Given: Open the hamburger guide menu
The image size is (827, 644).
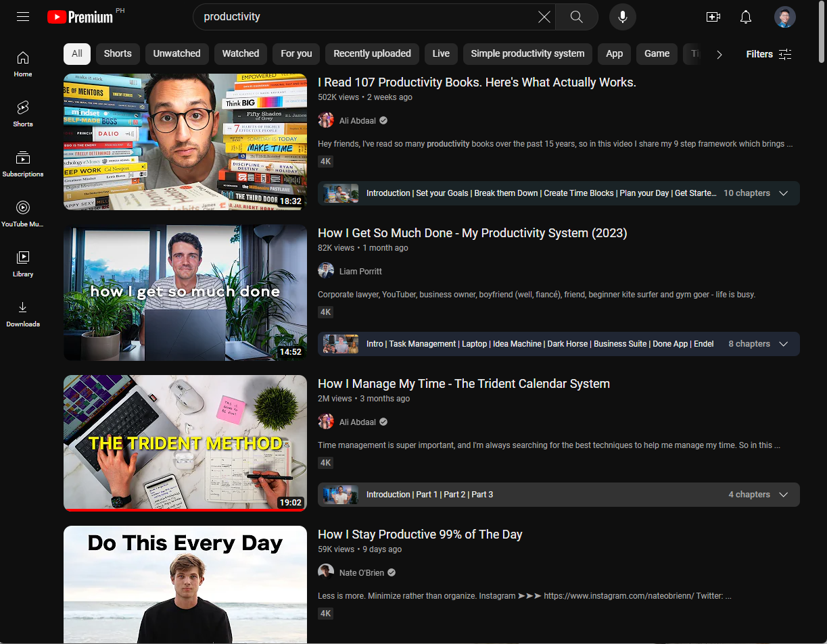Looking at the screenshot, I should [x=23, y=17].
